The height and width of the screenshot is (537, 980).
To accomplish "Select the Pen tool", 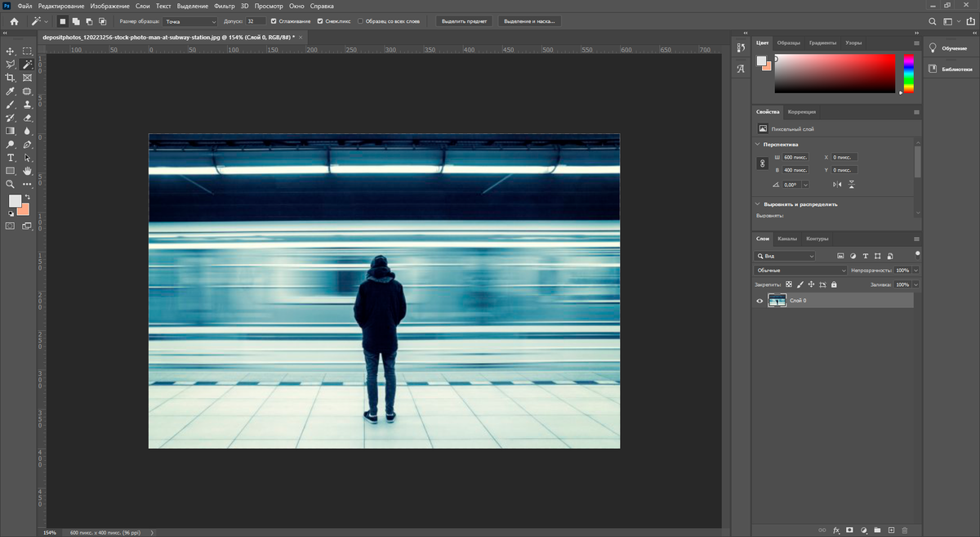I will pyautogui.click(x=27, y=145).
